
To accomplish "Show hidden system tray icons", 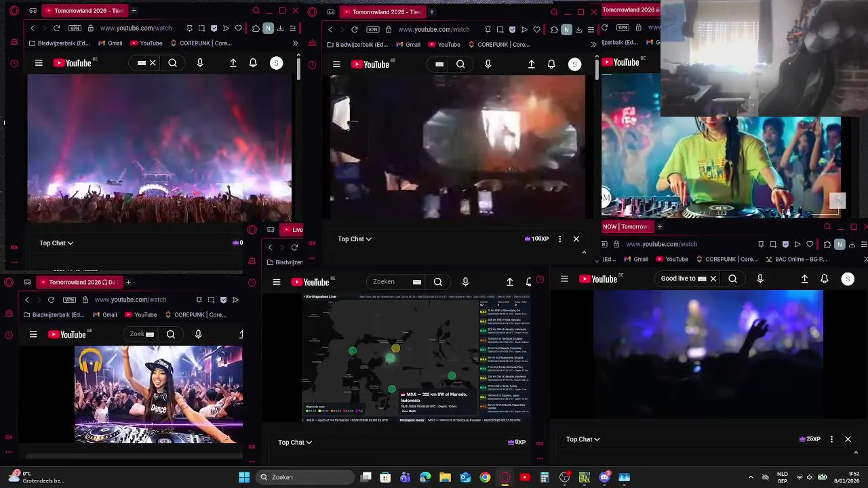I will [x=751, y=477].
